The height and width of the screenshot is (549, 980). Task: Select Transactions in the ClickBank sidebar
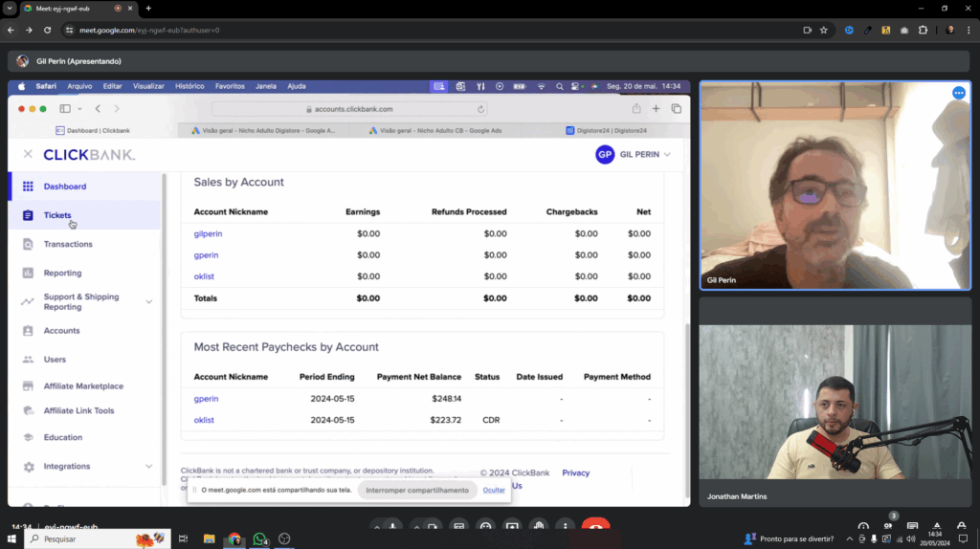pyautogui.click(x=68, y=244)
